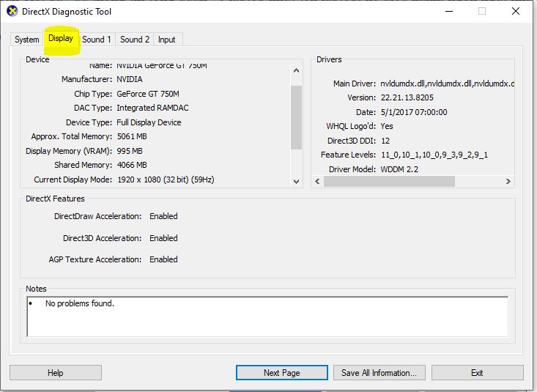
Task: Click the 'Notes' group heading
Action: pyautogui.click(x=36, y=289)
